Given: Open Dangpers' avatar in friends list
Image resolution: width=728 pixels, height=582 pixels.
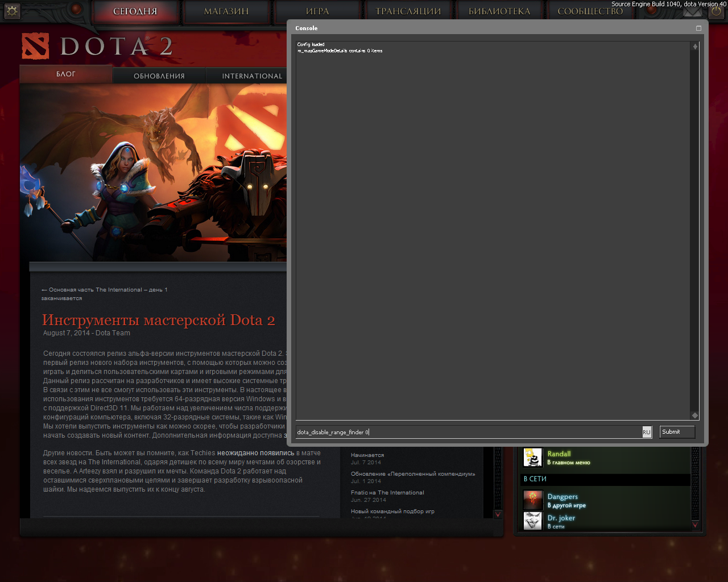Looking at the screenshot, I should [x=533, y=500].
